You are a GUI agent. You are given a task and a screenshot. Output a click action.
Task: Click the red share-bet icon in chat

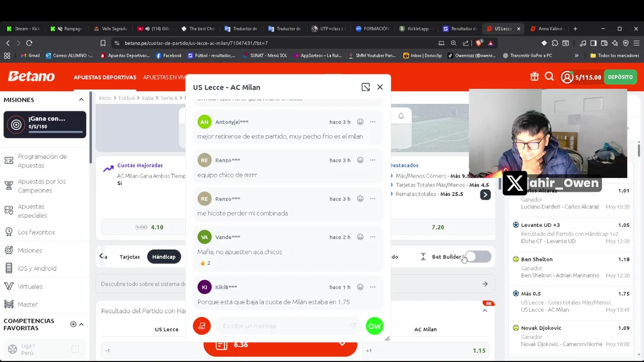click(202, 326)
